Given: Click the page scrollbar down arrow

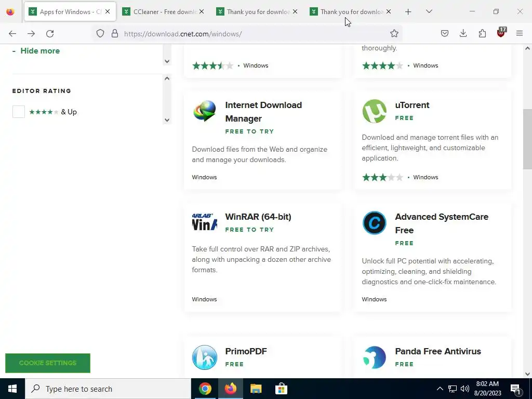Looking at the screenshot, I should tap(527, 374).
